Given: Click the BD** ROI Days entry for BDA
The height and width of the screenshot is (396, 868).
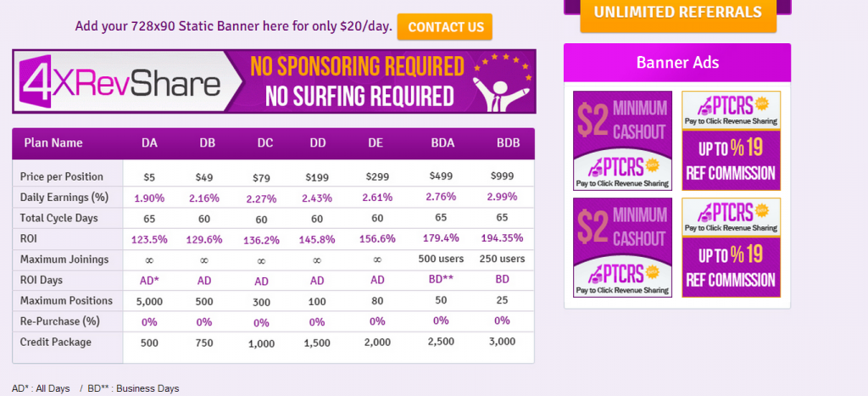Looking at the screenshot, I should click(442, 280).
